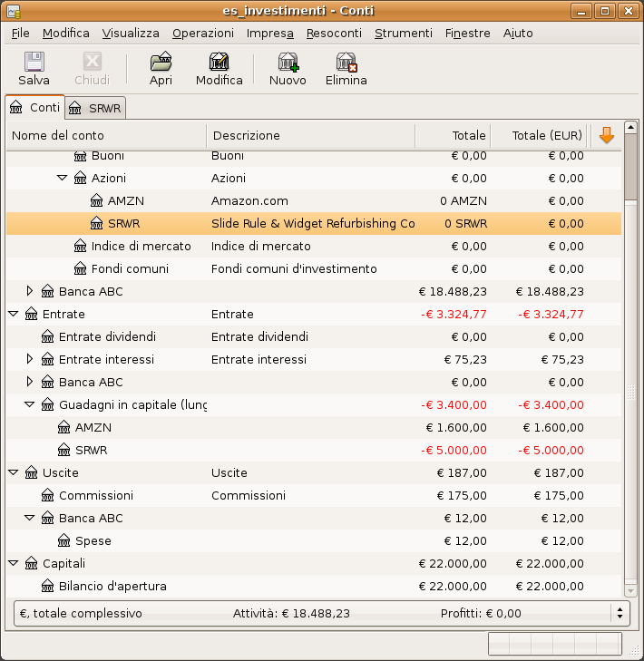
Task: Open the Visualizza menu
Action: pos(131,34)
